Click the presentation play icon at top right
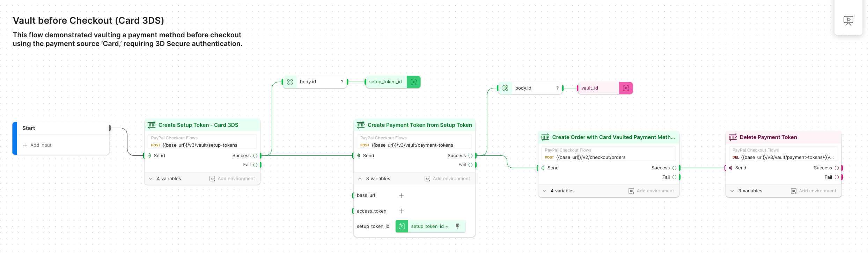Screen dimensions: 868x253 (848, 21)
